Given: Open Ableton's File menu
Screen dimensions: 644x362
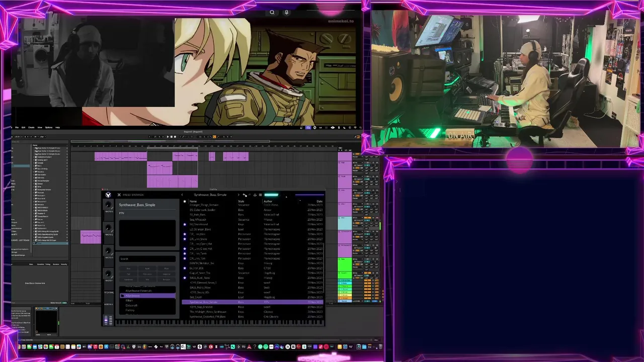Looking at the screenshot, I should click(17, 127).
